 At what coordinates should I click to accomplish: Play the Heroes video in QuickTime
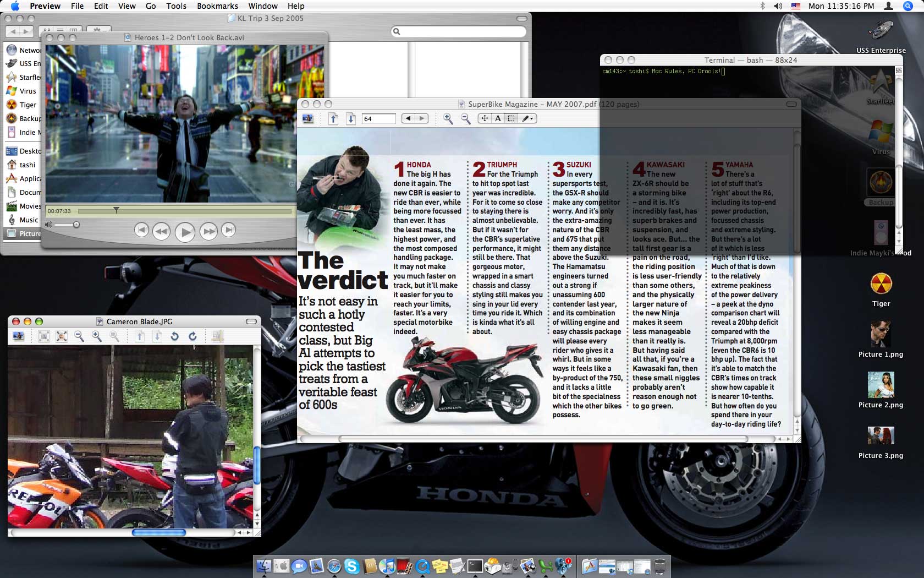pyautogui.click(x=185, y=232)
